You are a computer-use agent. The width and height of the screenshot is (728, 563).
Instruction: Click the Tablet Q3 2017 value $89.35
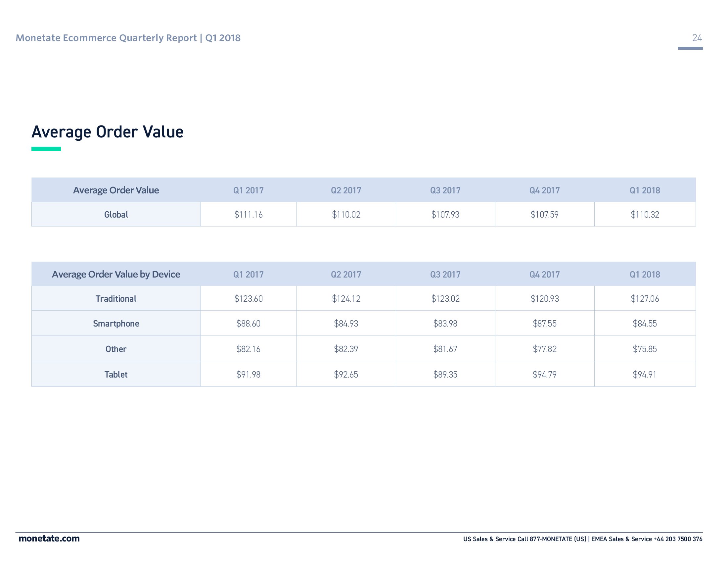[445, 375]
